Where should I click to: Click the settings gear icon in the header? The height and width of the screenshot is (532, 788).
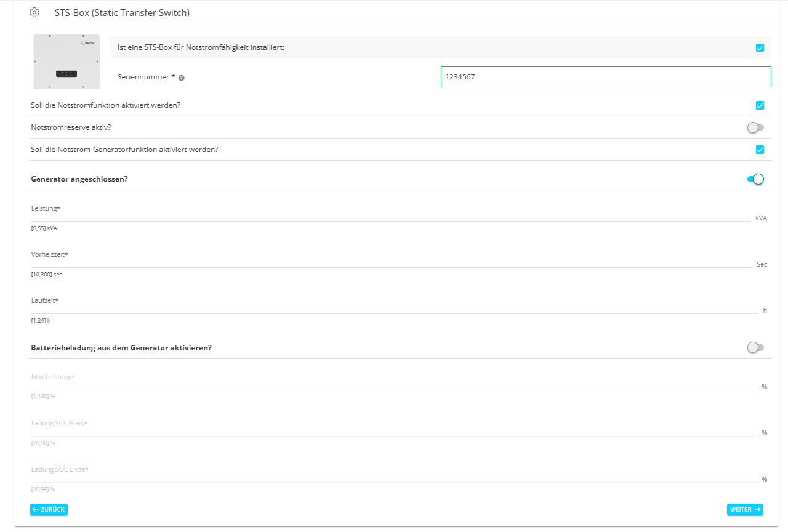pos(34,12)
